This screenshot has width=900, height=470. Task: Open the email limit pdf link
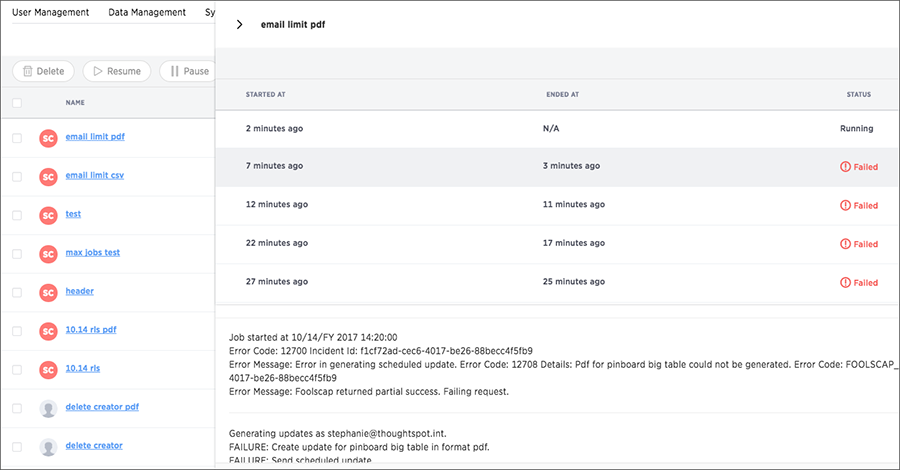coord(95,137)
